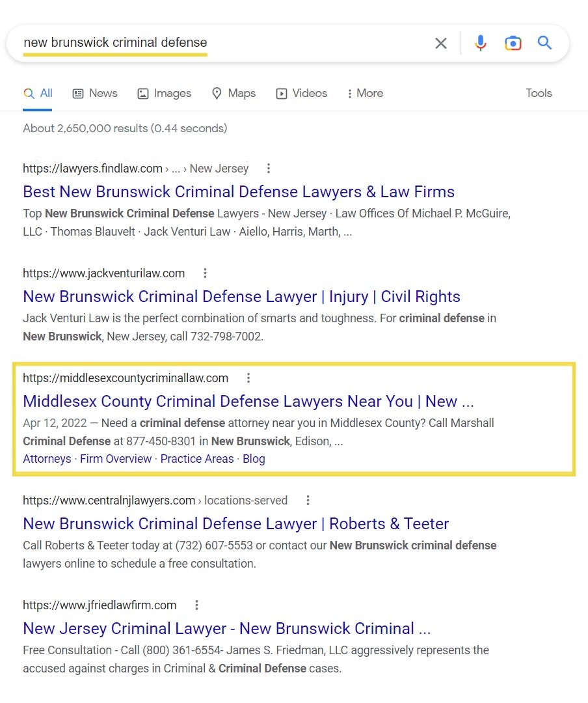The image size is (588, 703).
Task: Open three-dot options for the jackventurilaw.com result
Action: point(205,273)
